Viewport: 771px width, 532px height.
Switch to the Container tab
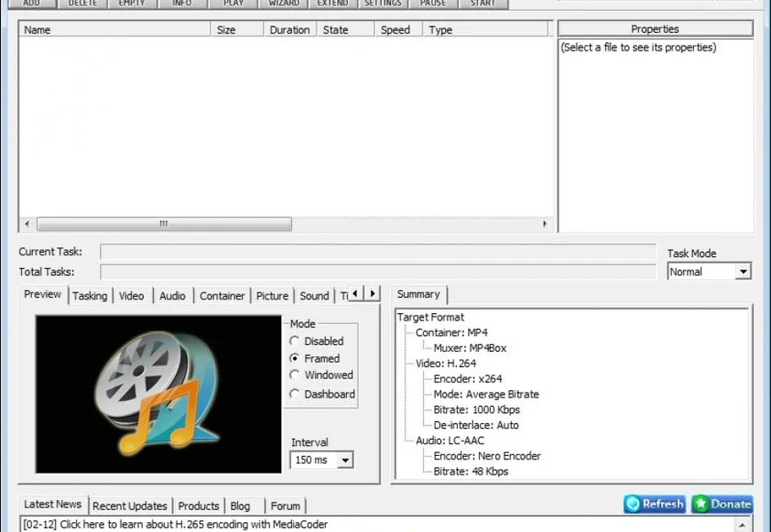[223, 296]
